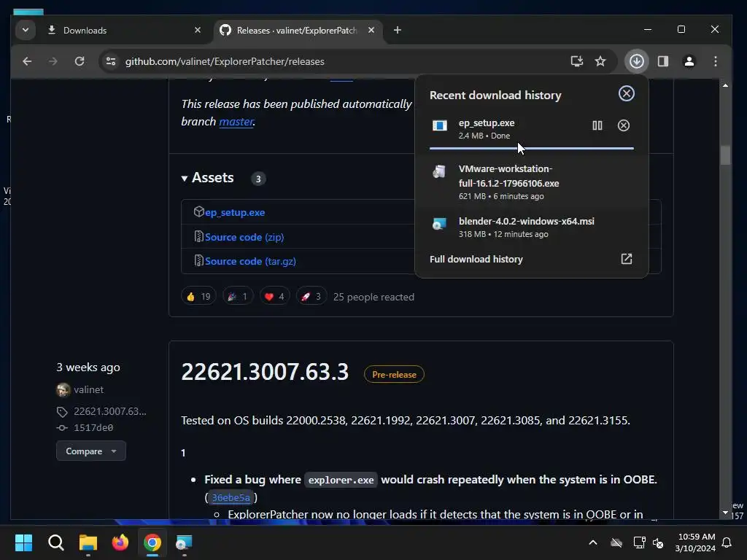Open the Chrome three-dot menu
Viewport: 747px width, 560px height.
(x=716, y=61)
